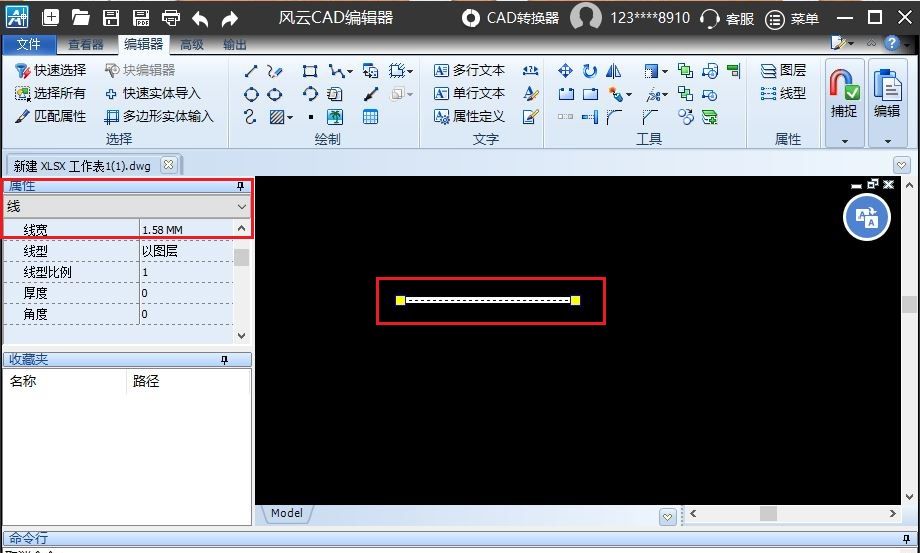
Task: Create new file from title bar
Action: 50,18
